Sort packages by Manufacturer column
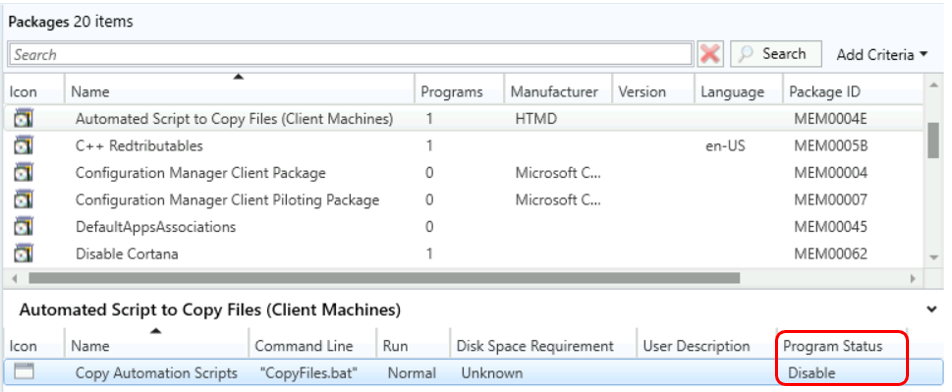This screenshot has height=392, width=952. [558, 92]
